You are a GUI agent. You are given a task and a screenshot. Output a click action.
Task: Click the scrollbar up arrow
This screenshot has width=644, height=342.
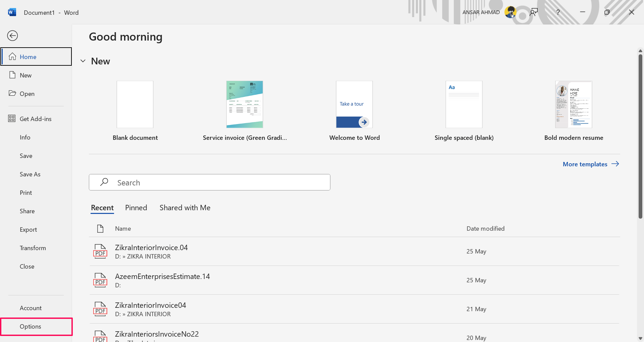click(640, 51)
